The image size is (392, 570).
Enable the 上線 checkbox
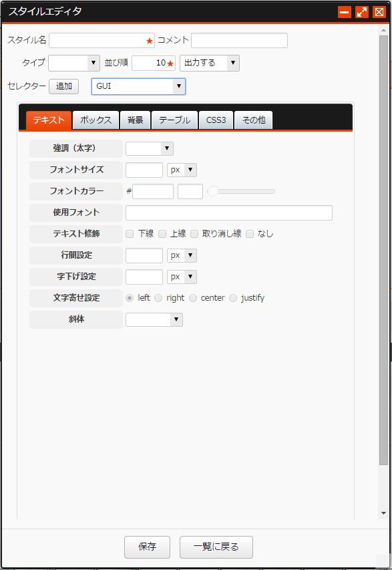(x=162, y=234)
